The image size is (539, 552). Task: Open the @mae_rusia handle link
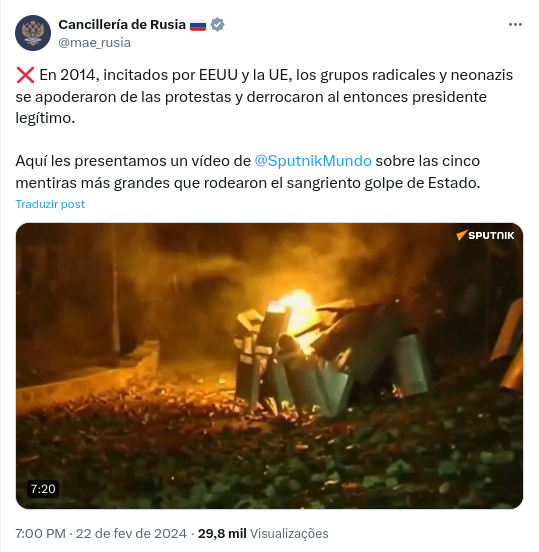[x=94, y=43]
